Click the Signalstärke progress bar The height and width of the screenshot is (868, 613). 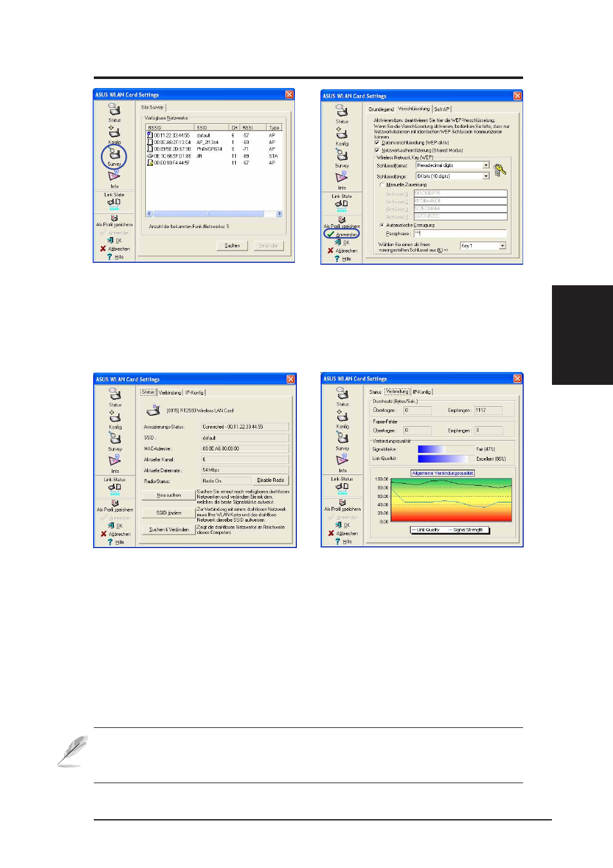(x=445, y=449)
